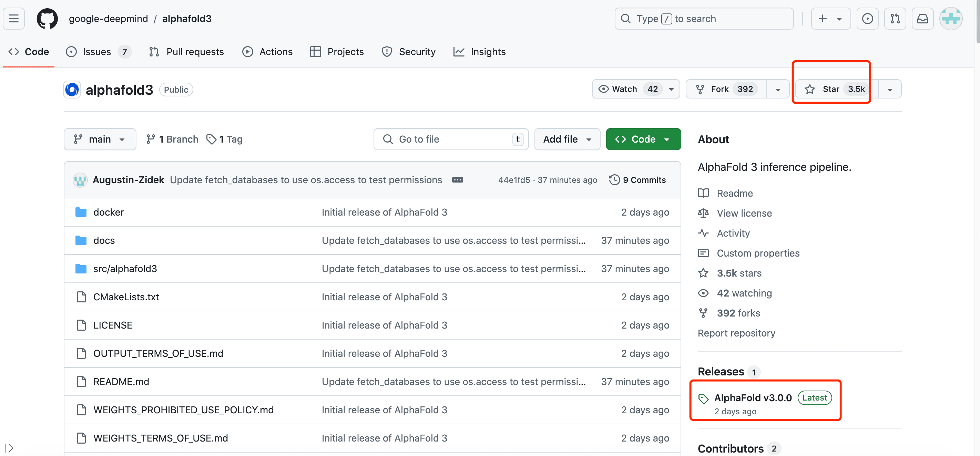The height and width of the screenshot is (456, 980).
Task: Click the fork icon beside 392 forks
Action: (x=703, y=313)
